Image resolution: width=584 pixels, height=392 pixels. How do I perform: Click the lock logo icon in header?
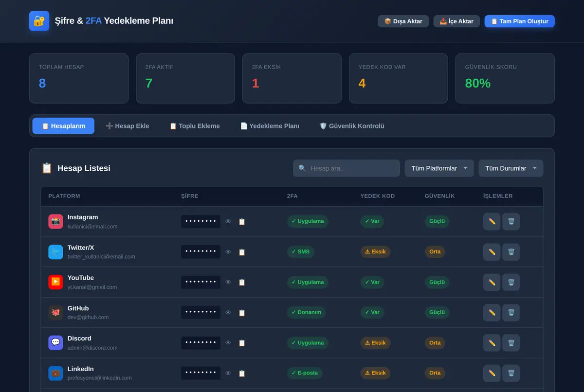tap(39, 21)
